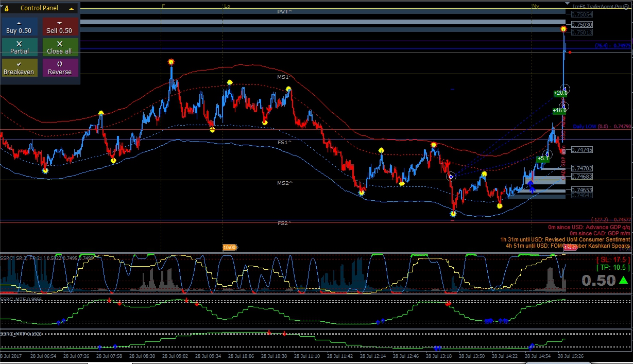The image size is (633, 364).
Task: Click the SL: 17.5 stop loss label
Action: 613,259
